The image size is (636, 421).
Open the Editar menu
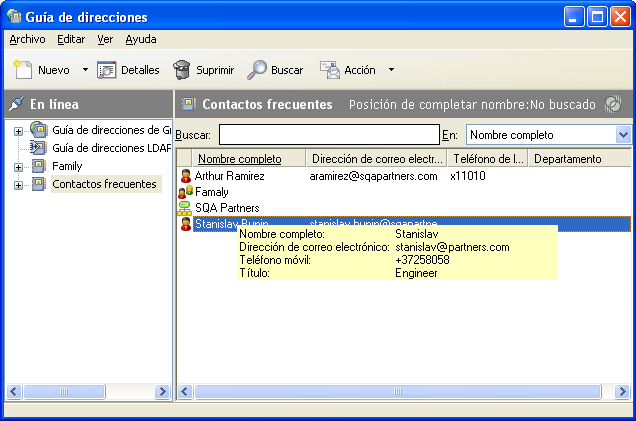coord(71,39)
